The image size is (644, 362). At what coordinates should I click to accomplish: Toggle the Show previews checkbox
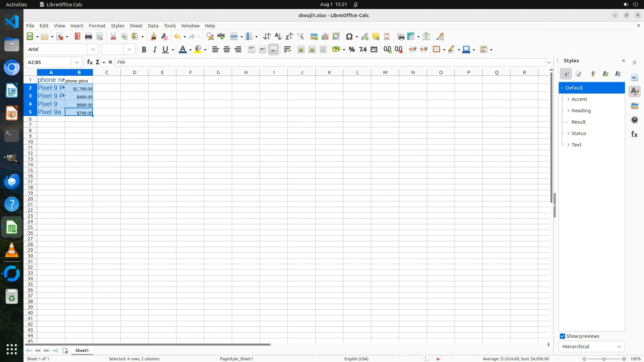[562, 336]
